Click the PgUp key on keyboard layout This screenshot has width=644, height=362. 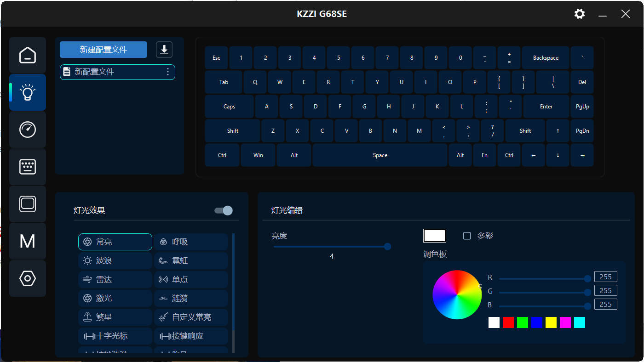point(582,107)
